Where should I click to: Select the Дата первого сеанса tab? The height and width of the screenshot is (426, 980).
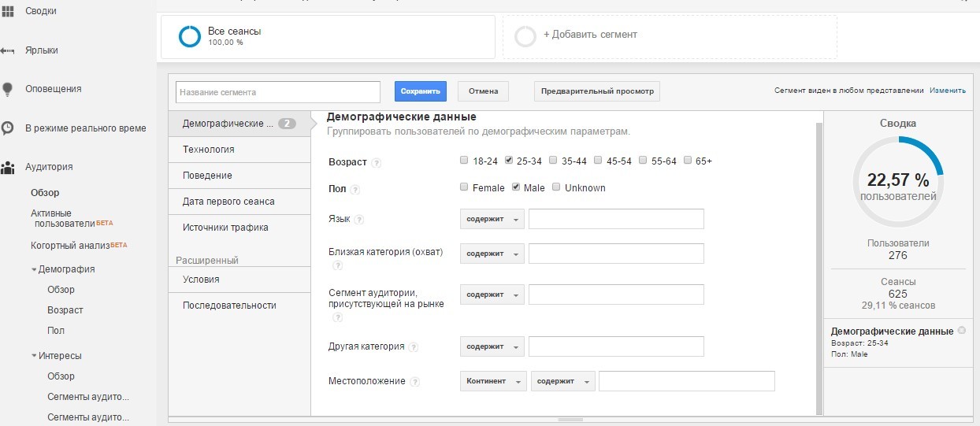[x=239, y=202]
